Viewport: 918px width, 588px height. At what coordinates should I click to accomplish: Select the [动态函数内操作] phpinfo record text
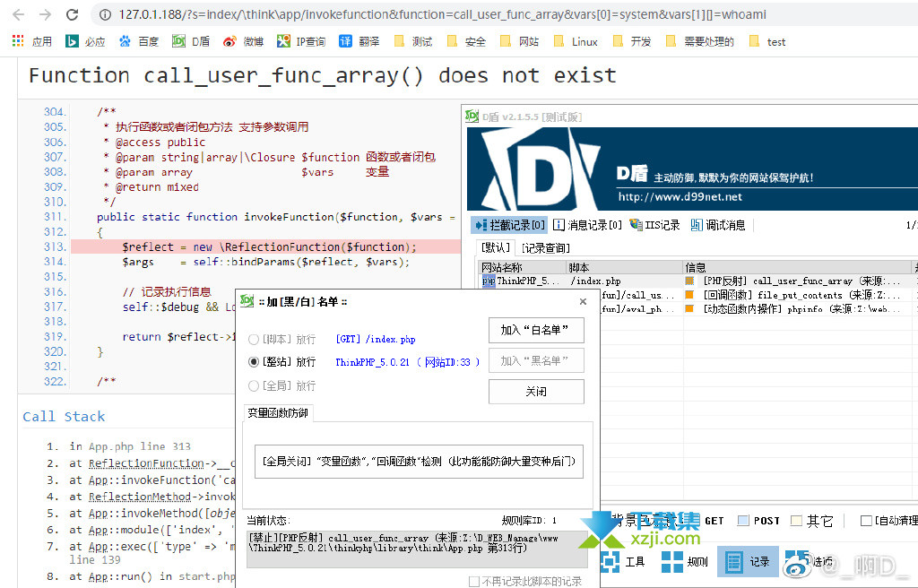(802, 308)
